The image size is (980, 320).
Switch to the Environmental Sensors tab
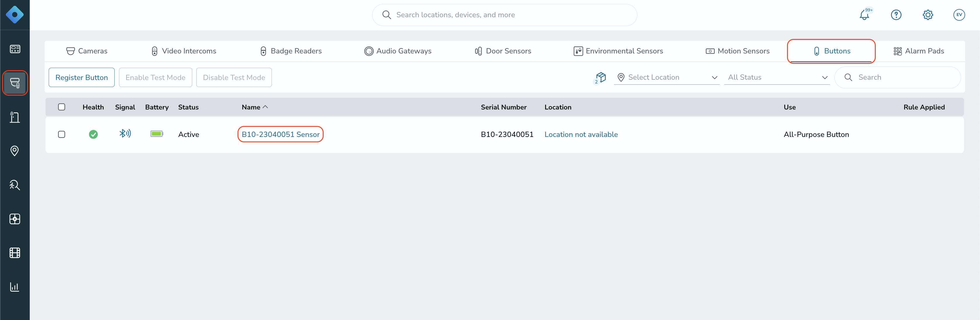click(618, 51)
